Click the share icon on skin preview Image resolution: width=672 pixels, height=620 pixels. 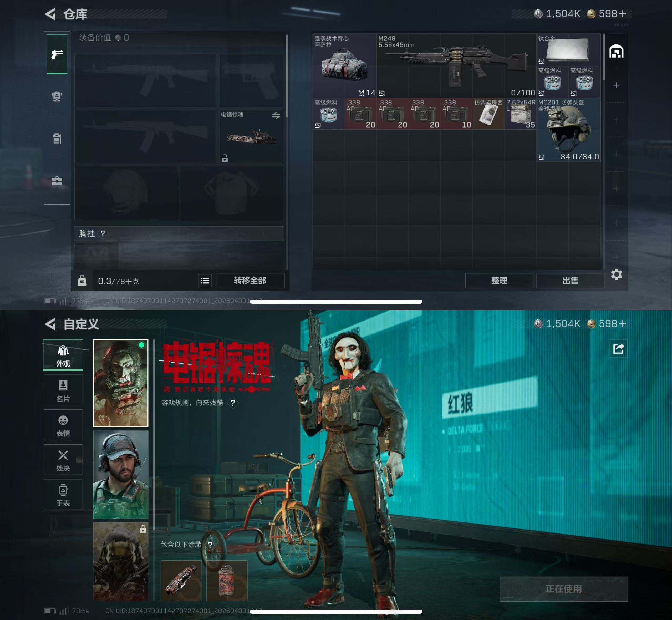(618, 349)
